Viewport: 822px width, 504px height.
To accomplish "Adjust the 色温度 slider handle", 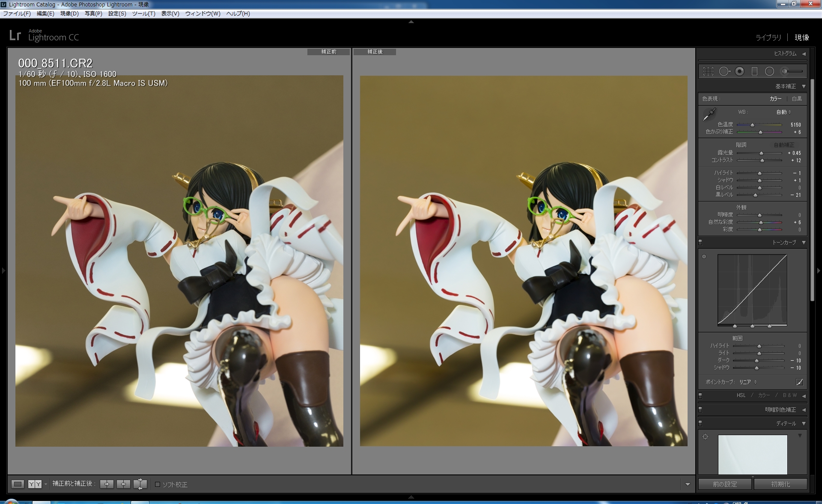I will (x=752, y=125).
